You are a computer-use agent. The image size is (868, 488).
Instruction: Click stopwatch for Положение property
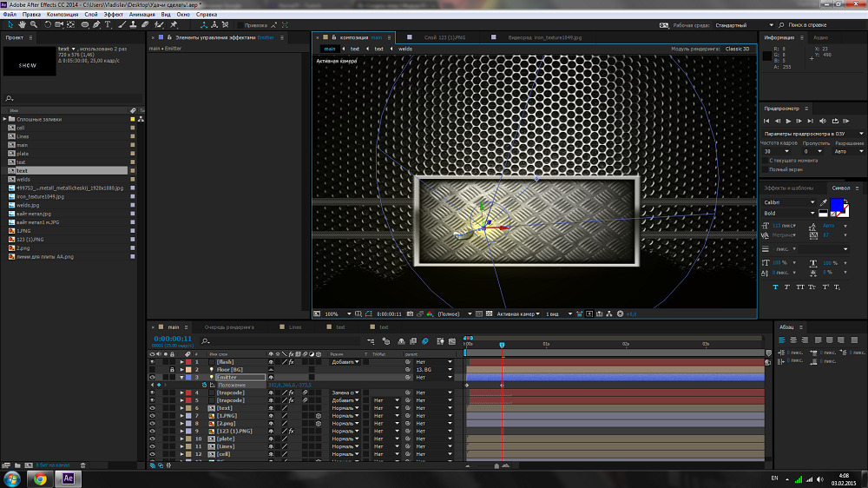pos(204,385)
